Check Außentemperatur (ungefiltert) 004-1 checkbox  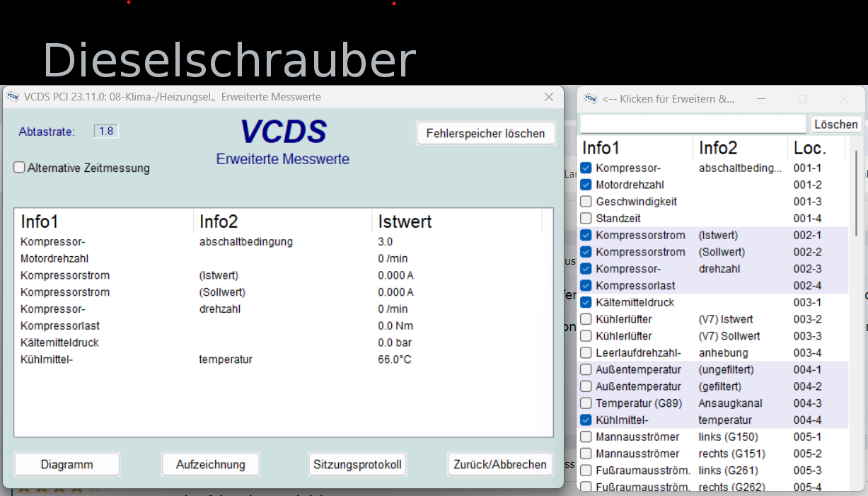click(586, 369)
